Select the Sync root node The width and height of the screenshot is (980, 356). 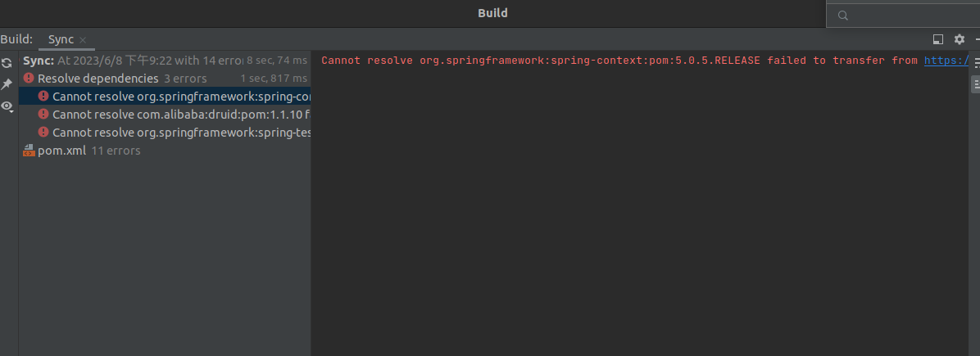[38, 61]
